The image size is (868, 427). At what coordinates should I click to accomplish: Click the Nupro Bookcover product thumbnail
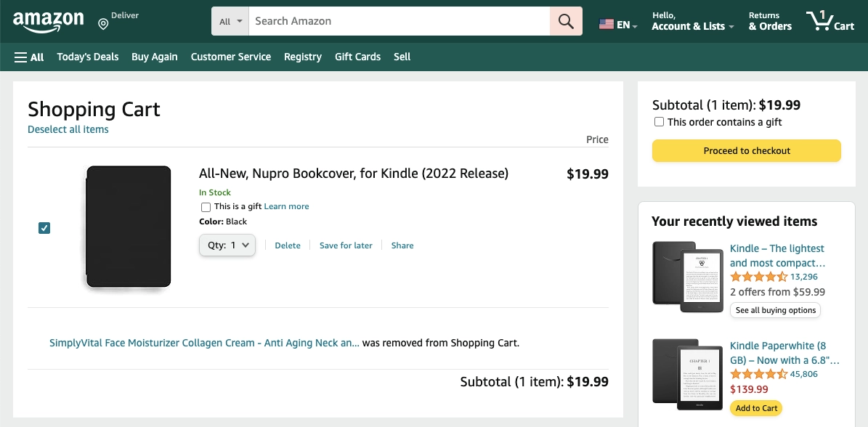tap(128, 227)
